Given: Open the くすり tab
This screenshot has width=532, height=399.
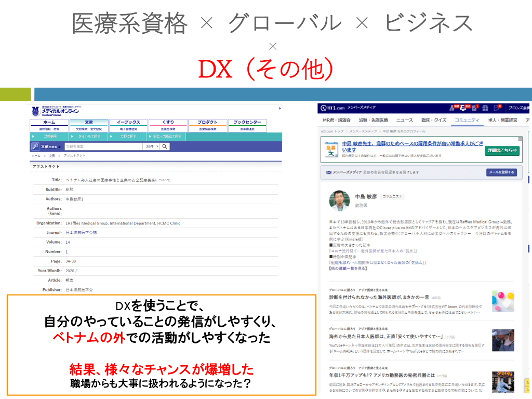Looking at the screenshot, I should click(168, 123).
